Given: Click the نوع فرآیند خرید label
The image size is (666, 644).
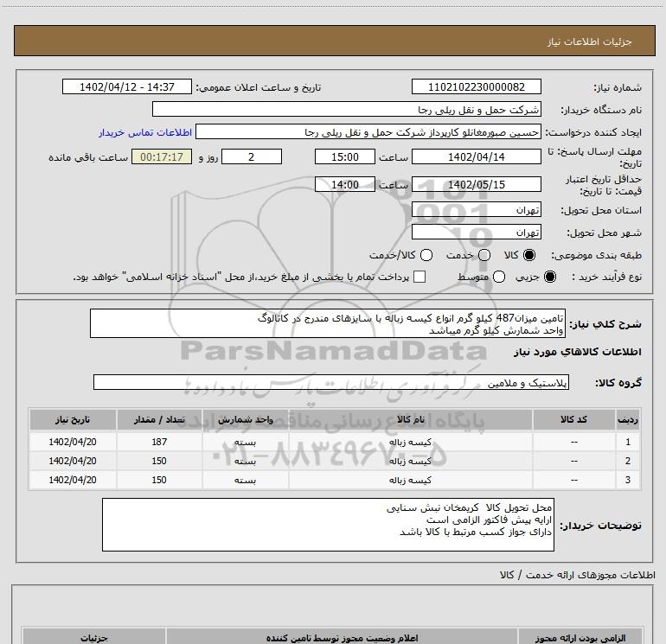Looking at the screenshot, I should tap(606, 277).
